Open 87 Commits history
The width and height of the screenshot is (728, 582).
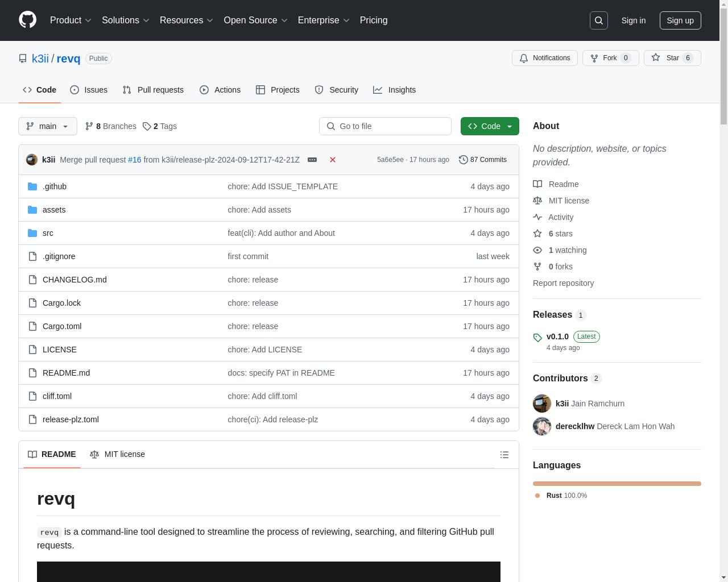[483, 160]
